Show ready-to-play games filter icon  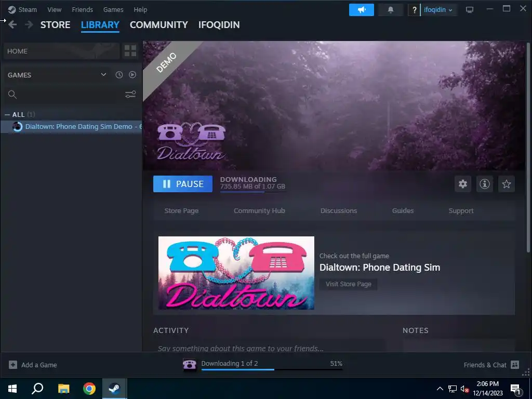(x=132, y=75)
